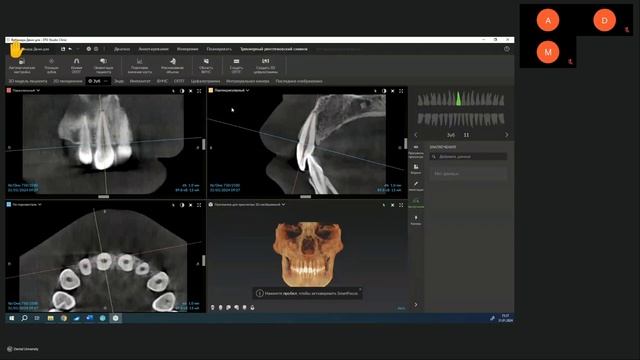Click participant avatar D in call
The image size is (640, 360).
[604, 20]
